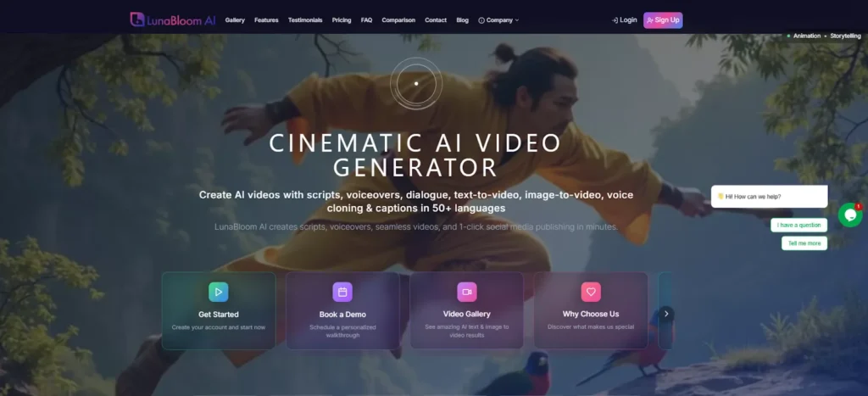Click the Video Gallery camera icon
This screenshot has width=868, height=396.
pyautogui.click(x=467, y=292)
